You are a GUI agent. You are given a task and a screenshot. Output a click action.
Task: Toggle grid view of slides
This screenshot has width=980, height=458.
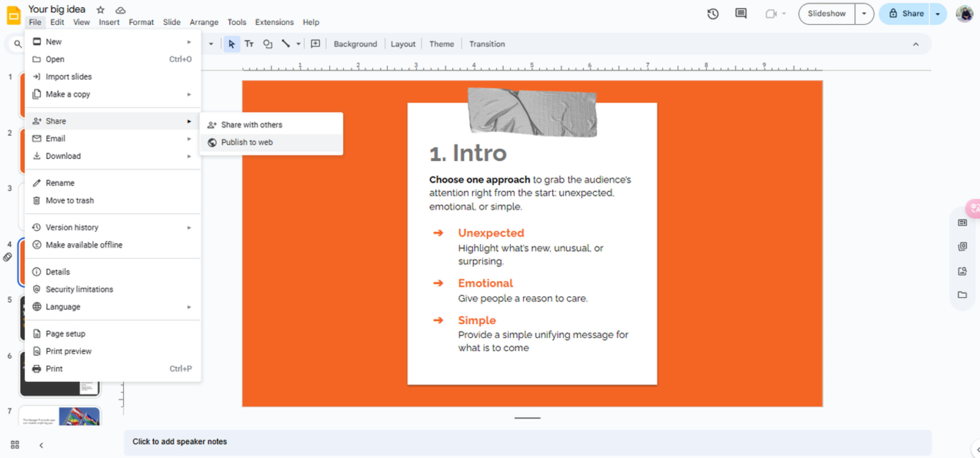pyautogui.click(x=14, y=445)
